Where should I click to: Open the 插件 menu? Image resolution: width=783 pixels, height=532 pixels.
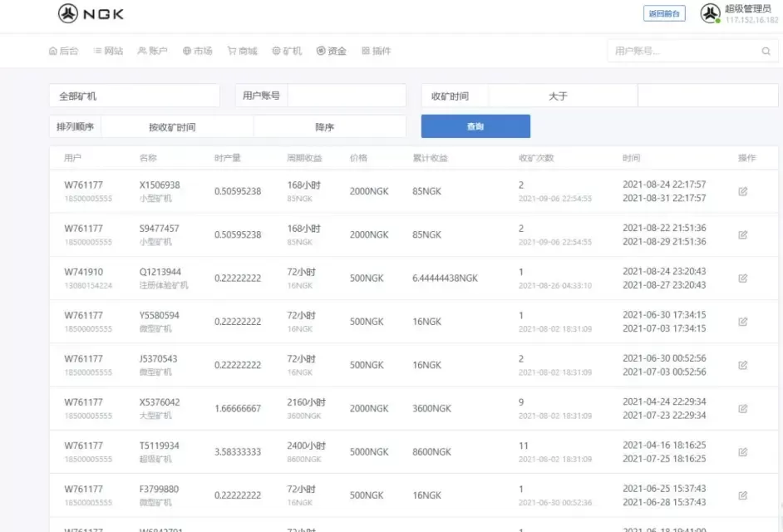(x=376, y=51)
